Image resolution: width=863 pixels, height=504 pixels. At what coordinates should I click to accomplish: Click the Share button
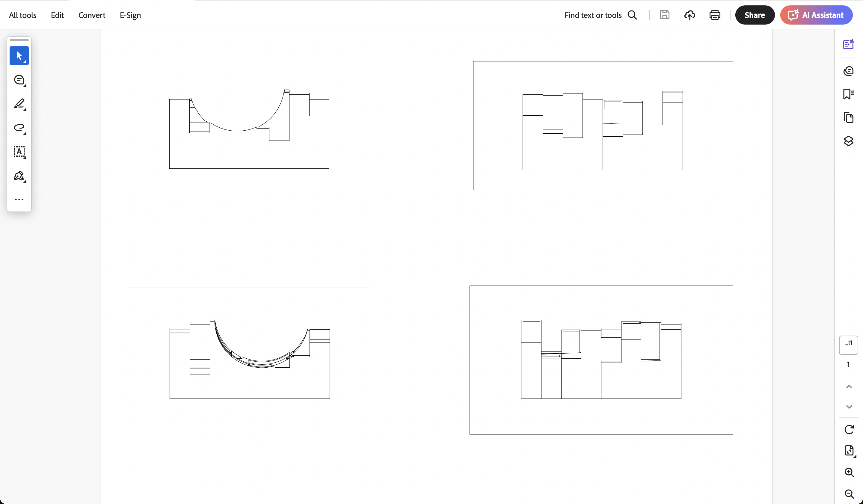coord(755,15)
